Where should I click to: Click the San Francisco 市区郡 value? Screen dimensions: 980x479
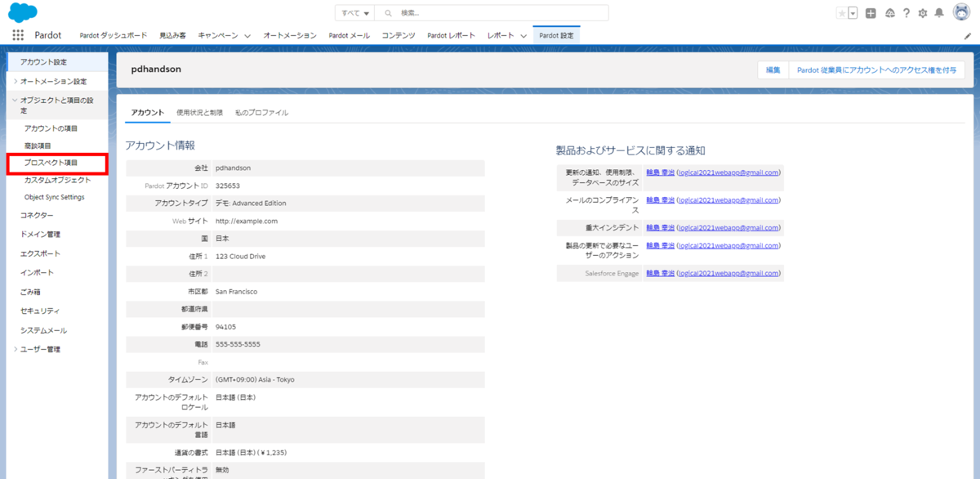click(237, 291)
